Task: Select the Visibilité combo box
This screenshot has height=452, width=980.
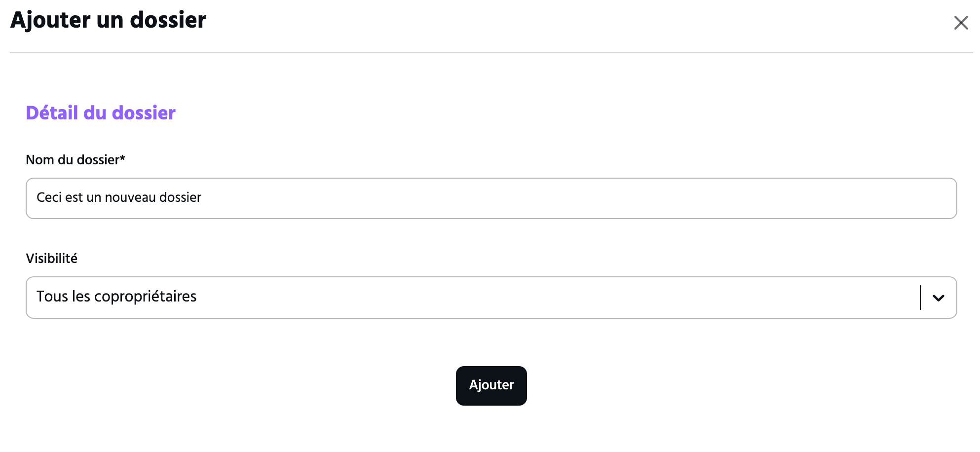Action: pyautogui.click(x=491, y=298)
